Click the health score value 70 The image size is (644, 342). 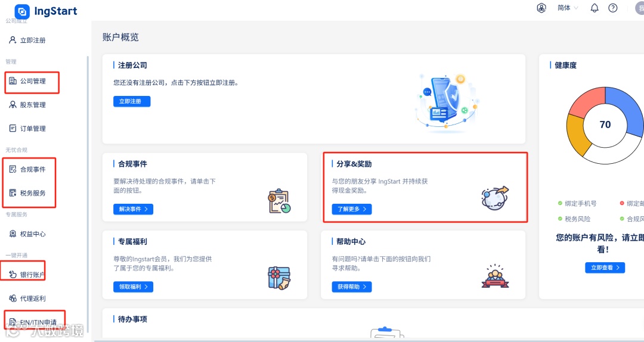[x=605, y=125]
